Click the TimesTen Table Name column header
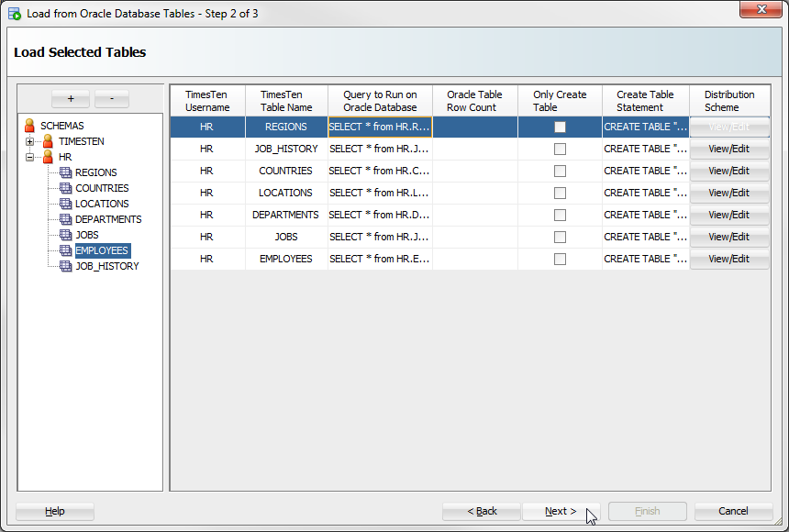The width and height of the screenshot is (789, 532). point(286,101)
